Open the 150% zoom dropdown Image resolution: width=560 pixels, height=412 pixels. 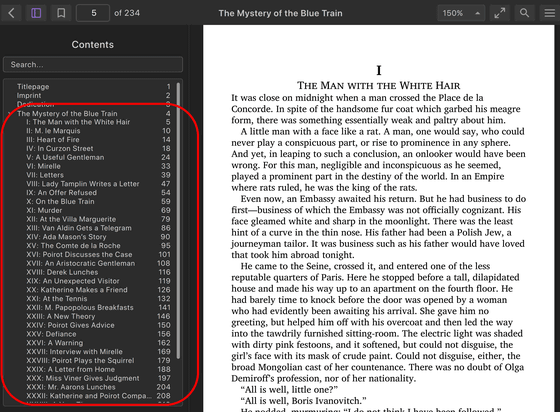click(x=461, y=13)
